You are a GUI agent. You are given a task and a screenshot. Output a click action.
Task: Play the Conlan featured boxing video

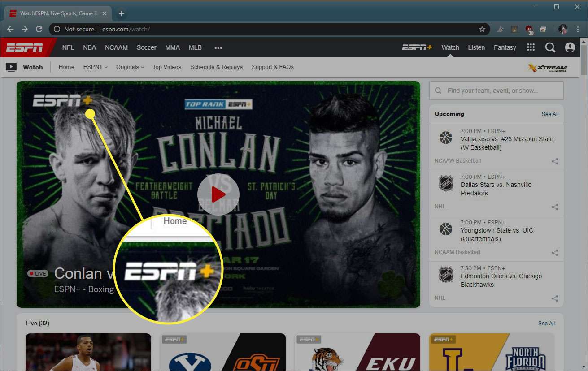click(218, 194)
